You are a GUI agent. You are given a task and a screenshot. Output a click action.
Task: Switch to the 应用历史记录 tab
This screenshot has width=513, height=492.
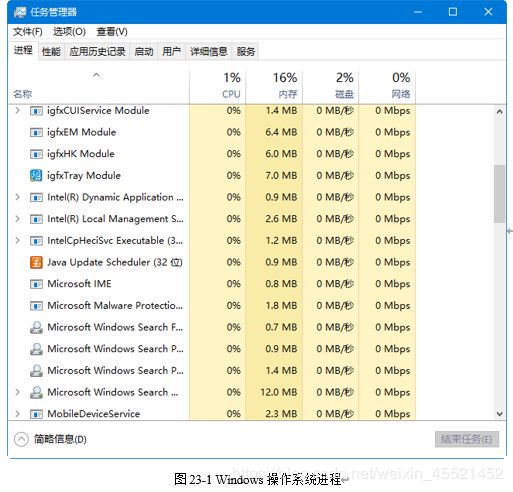(97, 51)
